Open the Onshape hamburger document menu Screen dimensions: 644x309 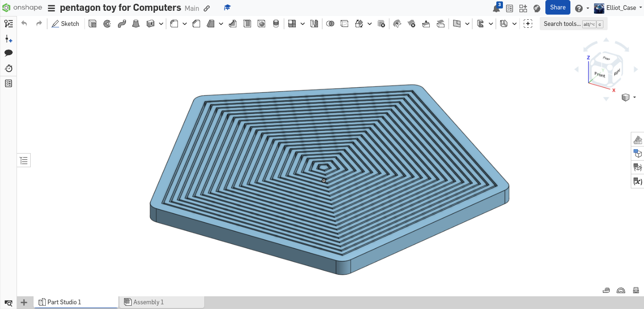click(x=51, y=8)
